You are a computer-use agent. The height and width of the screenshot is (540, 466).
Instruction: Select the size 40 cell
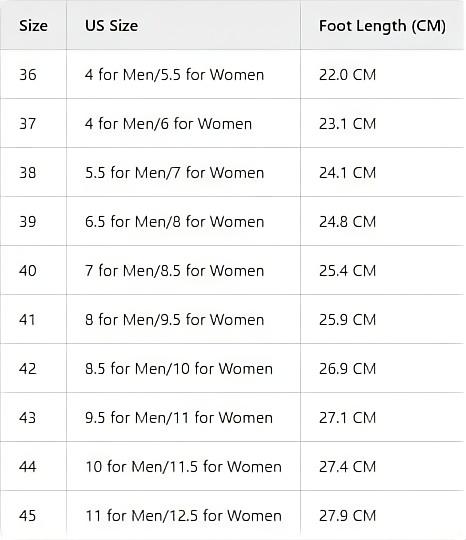click(33, 270)
